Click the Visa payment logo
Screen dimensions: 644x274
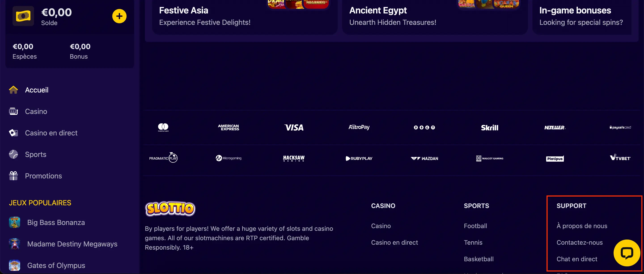point(294,128)
